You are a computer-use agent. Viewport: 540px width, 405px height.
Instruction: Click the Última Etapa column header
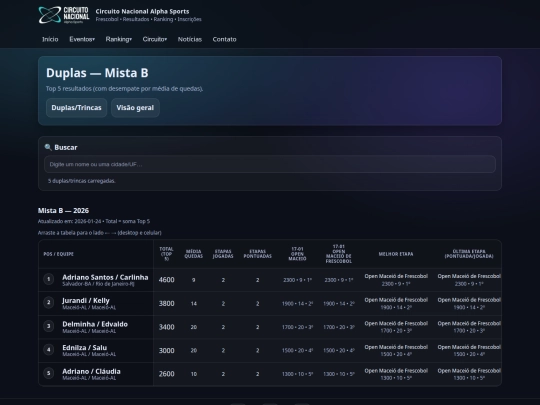[469, 254]
